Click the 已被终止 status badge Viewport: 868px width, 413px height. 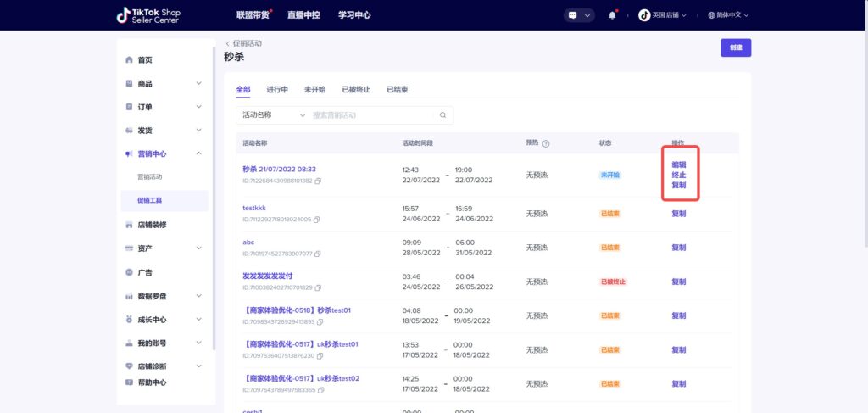point(613,282)
